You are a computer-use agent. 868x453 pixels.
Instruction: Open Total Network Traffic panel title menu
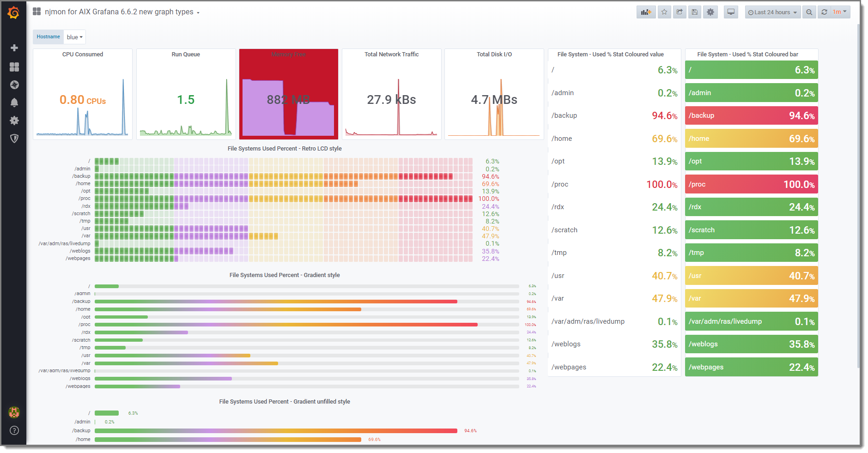click(392, 54)
